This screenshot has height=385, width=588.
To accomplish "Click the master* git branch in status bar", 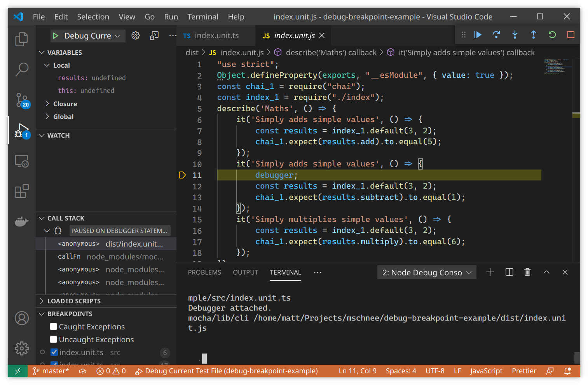I will coord(51,371).
